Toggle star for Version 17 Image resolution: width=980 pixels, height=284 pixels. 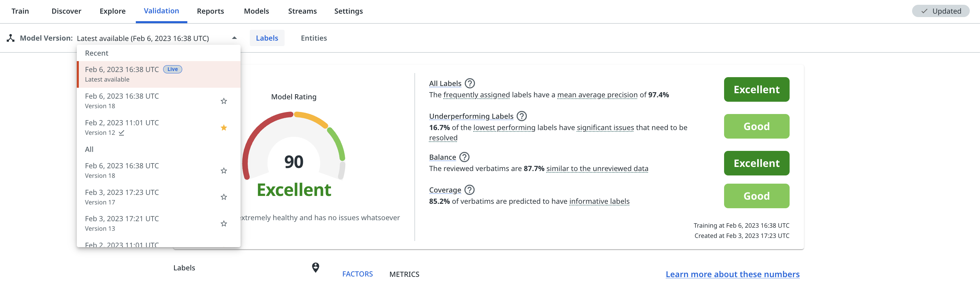224,197
